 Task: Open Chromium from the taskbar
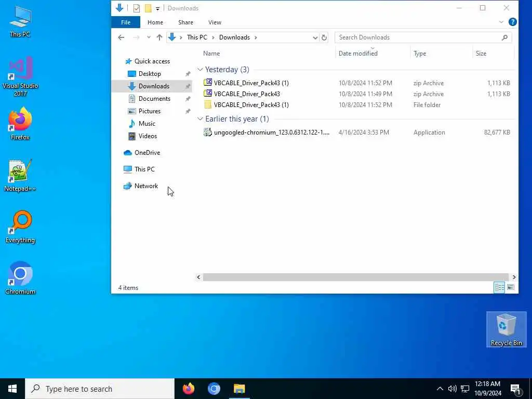(x=214, y=389)
